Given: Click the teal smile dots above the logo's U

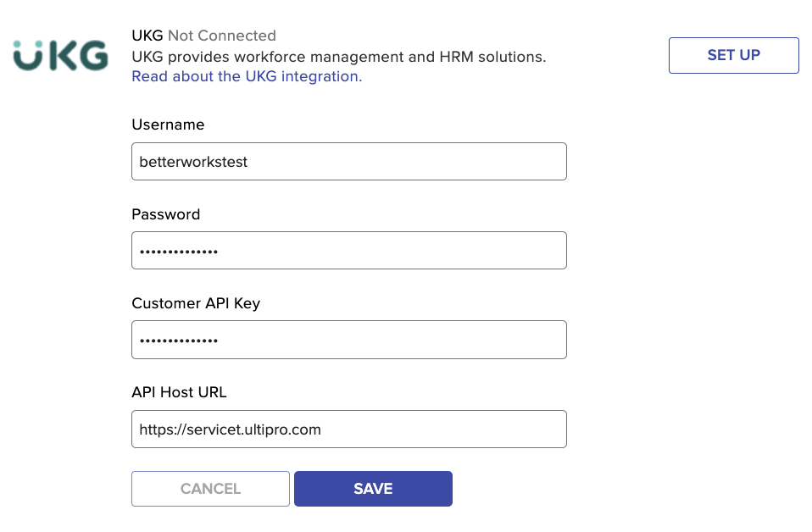Looking at the screenshot, I should click(x=27, y=44).
